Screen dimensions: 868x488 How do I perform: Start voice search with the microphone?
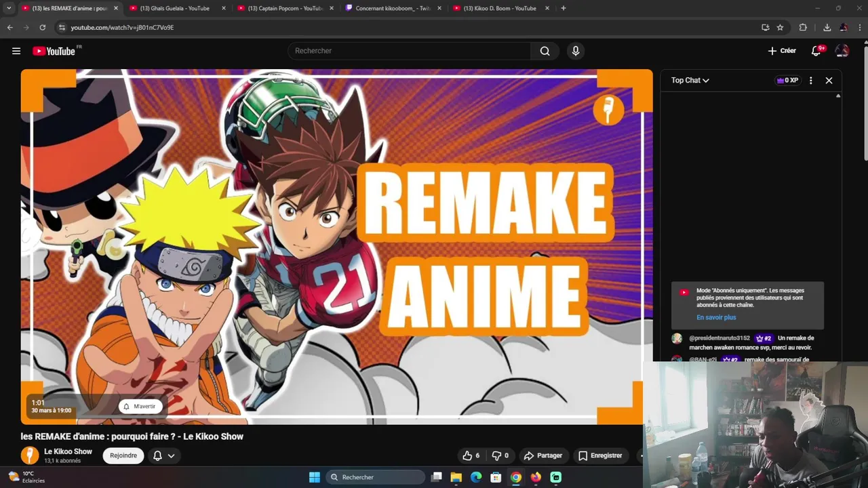pos(575,51)
